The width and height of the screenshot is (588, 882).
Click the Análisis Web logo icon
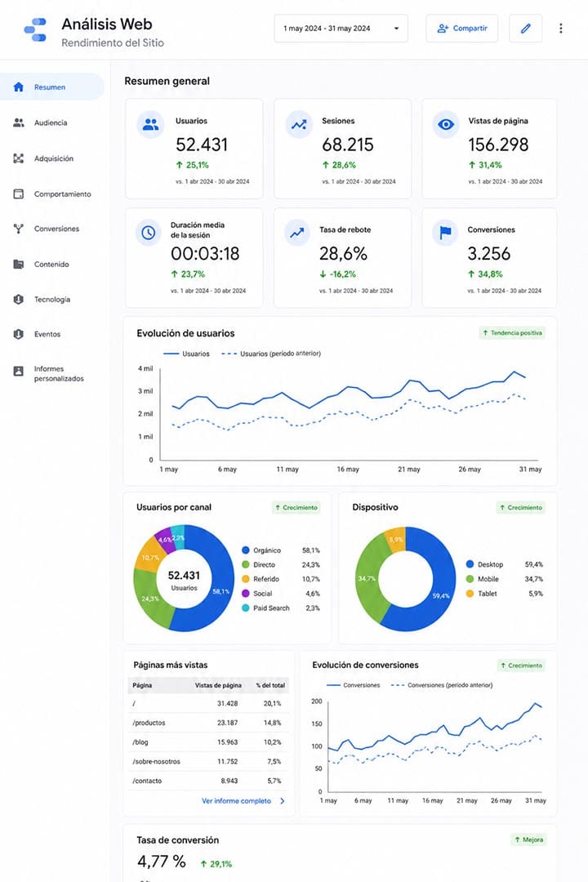35,29
